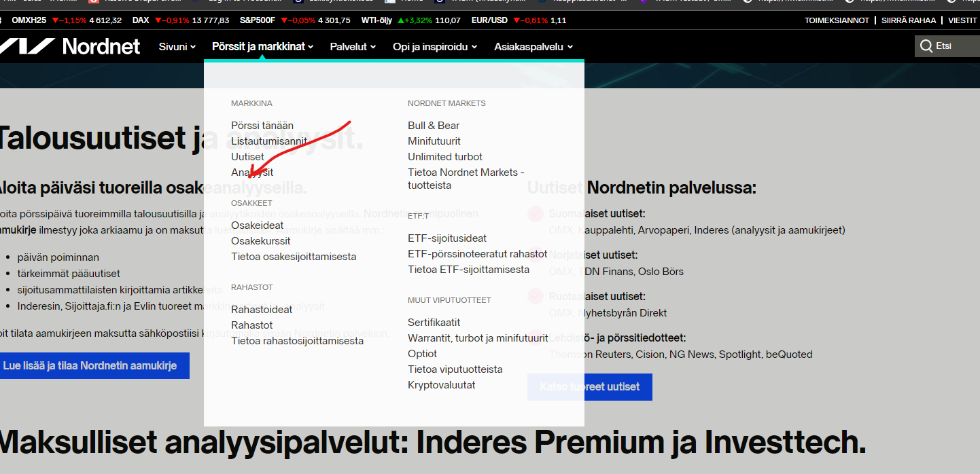Open Uutiset from Markkina section

(x=247, y=157)
